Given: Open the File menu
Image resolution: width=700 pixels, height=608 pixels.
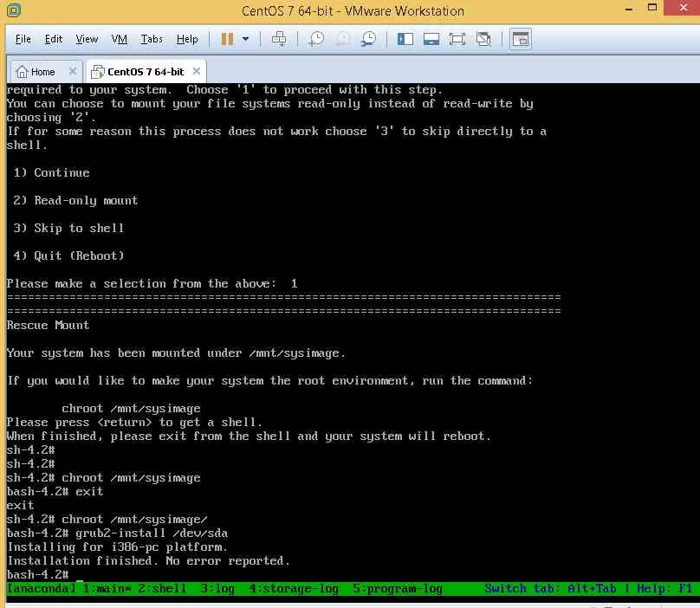Looking at the screenshot, I should [23, 39].
